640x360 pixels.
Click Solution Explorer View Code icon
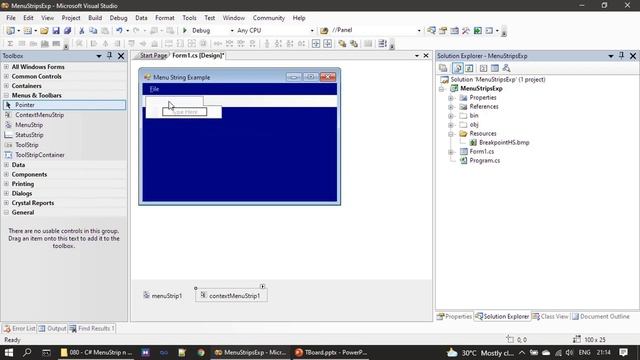pos(483,68)
